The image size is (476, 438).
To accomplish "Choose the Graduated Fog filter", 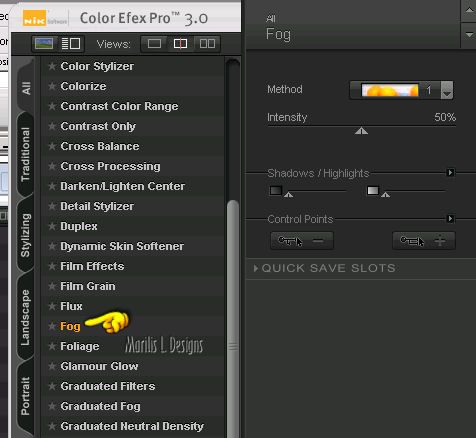I will tap(100, 406).
